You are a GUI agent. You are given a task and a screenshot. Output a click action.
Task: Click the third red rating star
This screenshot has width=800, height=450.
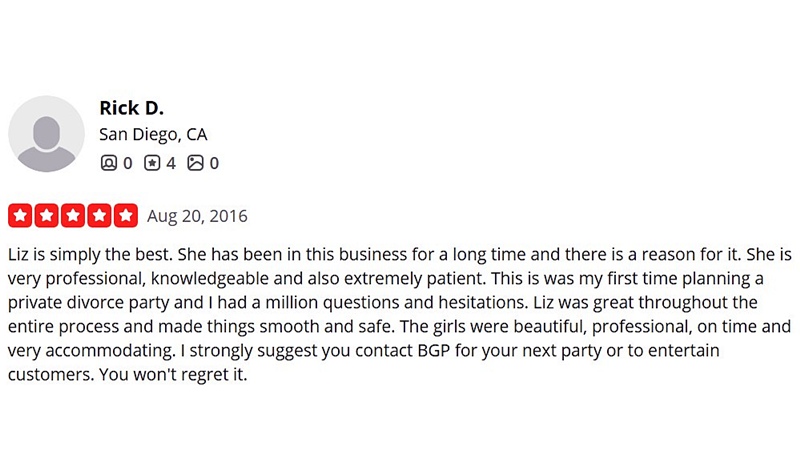[x=73, y=216]
